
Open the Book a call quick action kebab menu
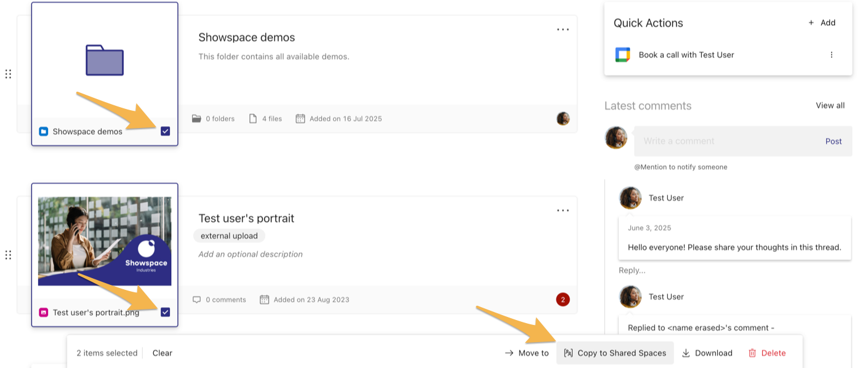pos(832,54)
